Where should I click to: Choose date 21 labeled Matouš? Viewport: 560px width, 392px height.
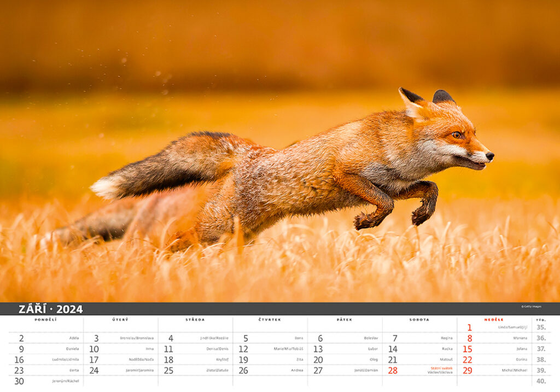pos(393,360)
